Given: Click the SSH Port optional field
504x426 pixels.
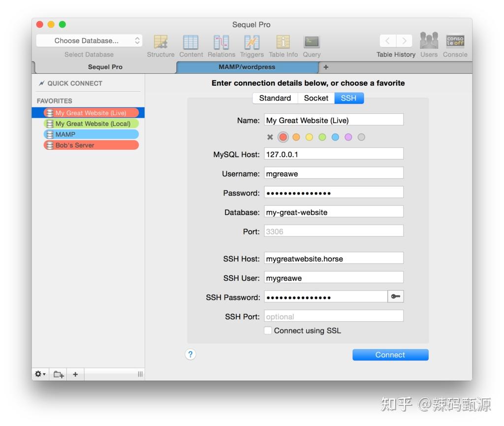Looking at the screenshot, I should [x=334, y=316].
